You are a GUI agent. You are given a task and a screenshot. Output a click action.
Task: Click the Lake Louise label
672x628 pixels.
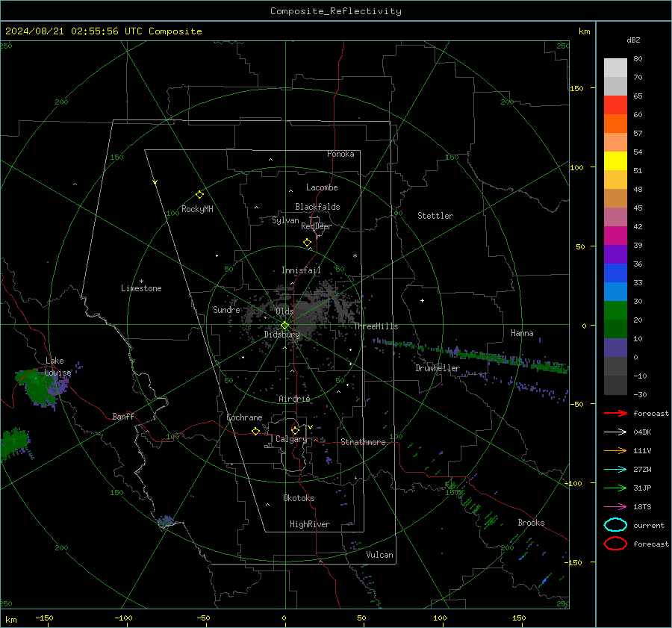coord(57,367)
